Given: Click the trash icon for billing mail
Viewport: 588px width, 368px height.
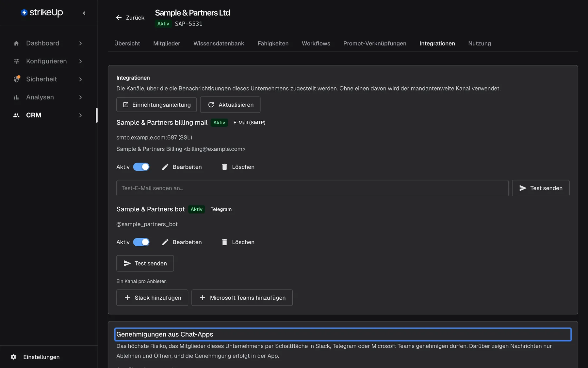Looking at the screenshot, I should [224, 167].
